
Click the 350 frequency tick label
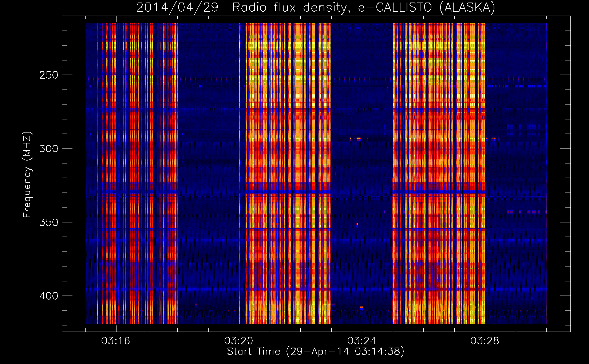click(x=49, y=222)
